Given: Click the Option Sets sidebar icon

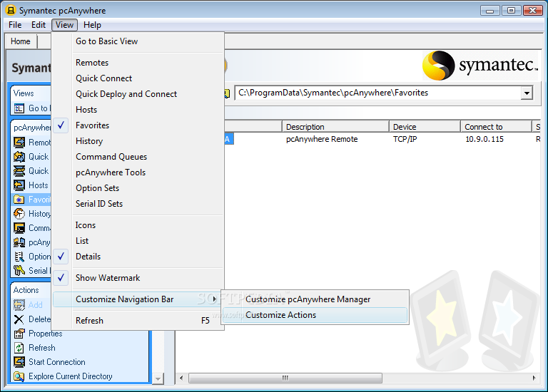Looking at the screenshot, I should [x=19, y=257].
